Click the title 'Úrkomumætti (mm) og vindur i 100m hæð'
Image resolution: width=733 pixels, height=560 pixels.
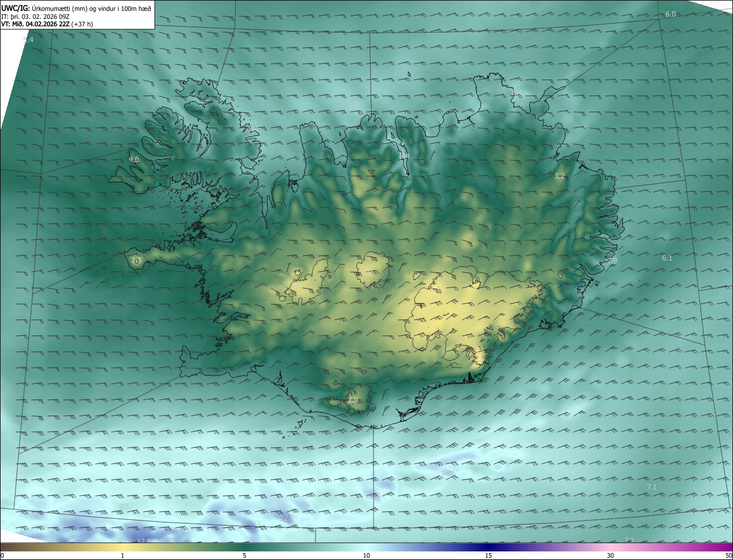91,8
